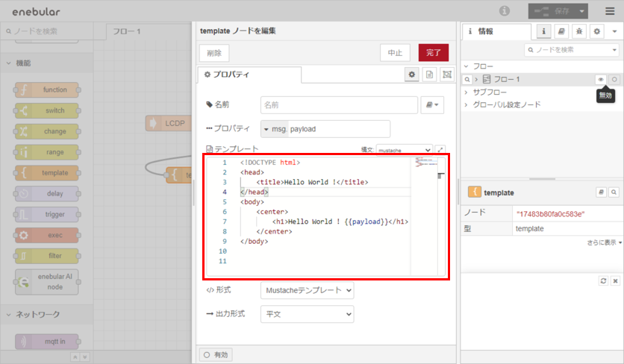Collapse the 機能 palette category
624x364 pixels.
[x=47, y=63]
